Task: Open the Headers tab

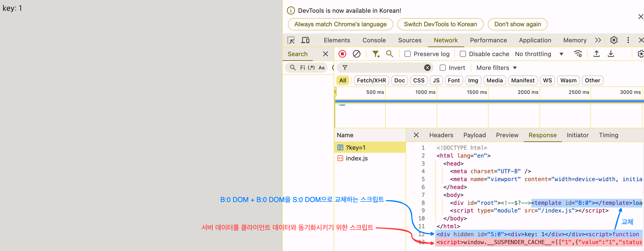Action: (x=441, y=135)
